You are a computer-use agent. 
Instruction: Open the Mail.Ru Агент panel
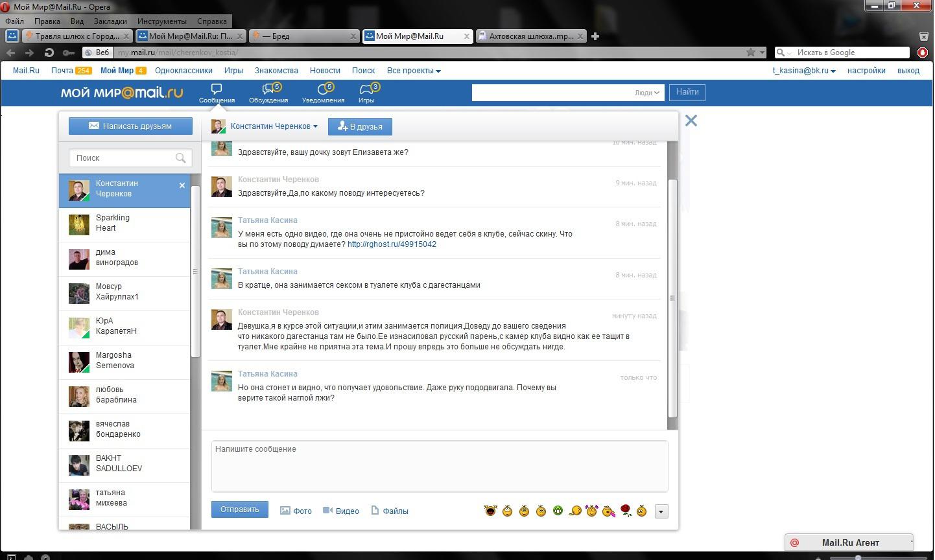(x=849, y=542)
